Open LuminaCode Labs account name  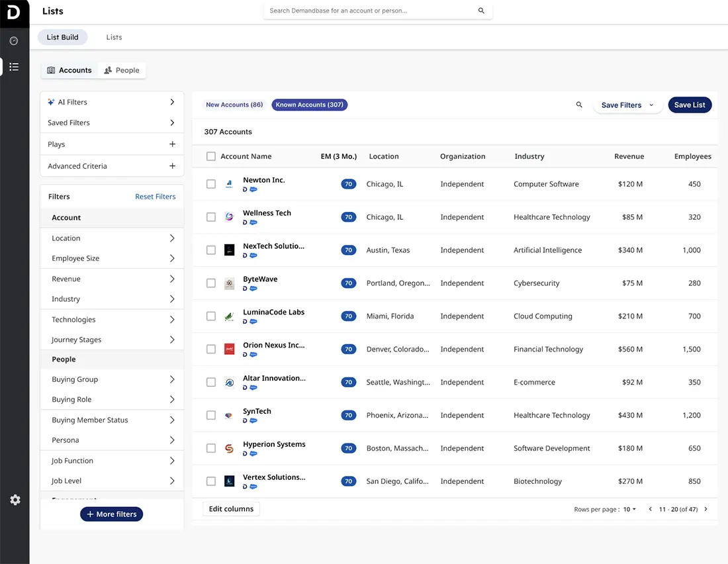point(273,312)
